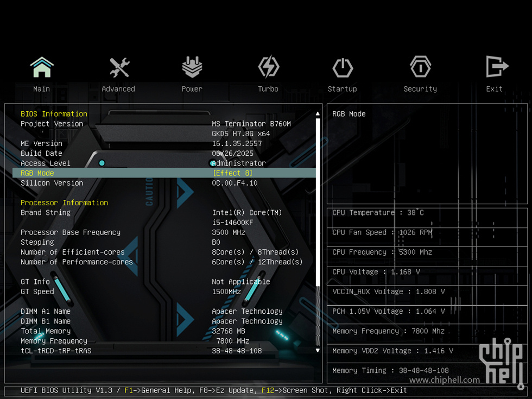
Task: Select the GT Info row label
Action: [35, 282]
